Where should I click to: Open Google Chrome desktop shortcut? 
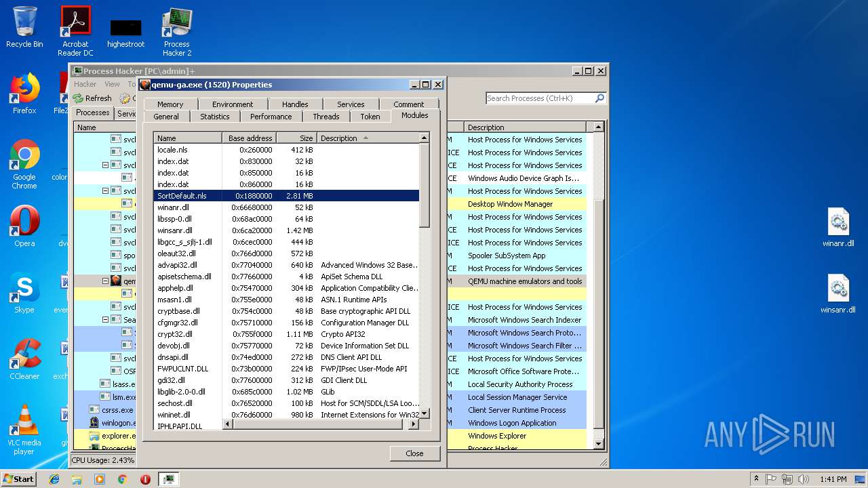click(24, 164)
